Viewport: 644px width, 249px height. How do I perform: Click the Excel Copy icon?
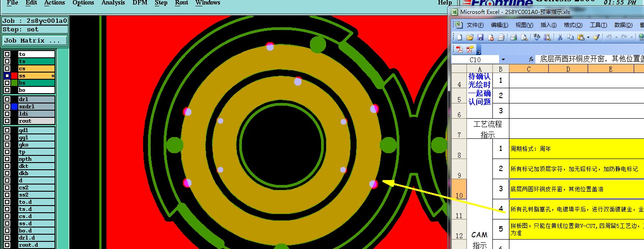click(x=570, y=37)
